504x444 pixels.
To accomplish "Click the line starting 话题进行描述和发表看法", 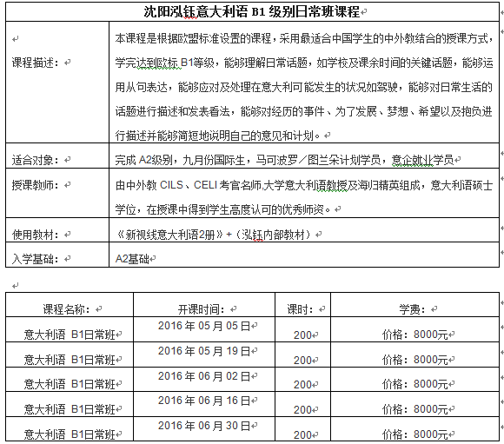I will (304, 111).
